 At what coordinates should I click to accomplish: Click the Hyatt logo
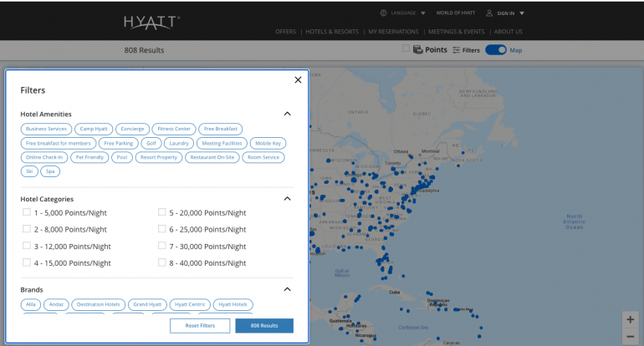(x=151, y=22)
